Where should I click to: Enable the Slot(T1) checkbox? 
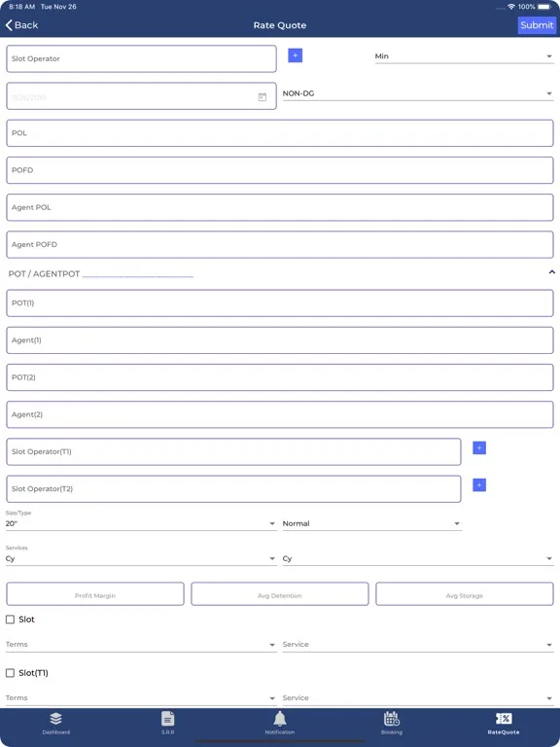tap(10, 673)
